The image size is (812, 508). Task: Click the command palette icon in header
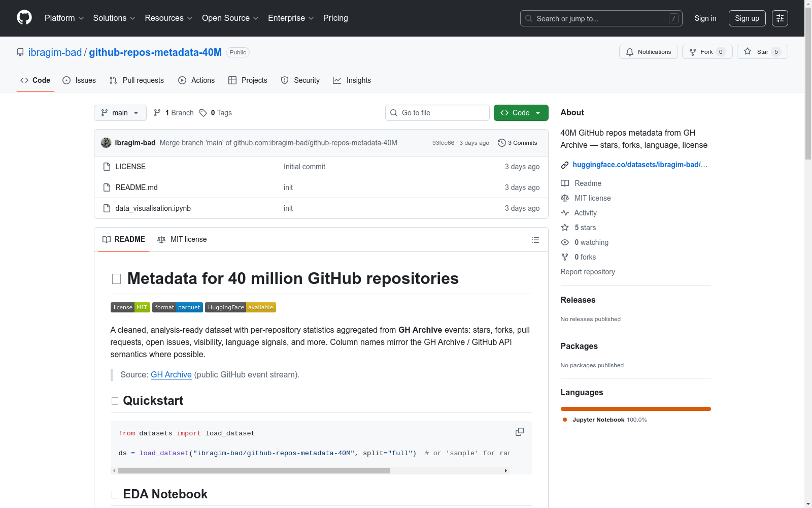[x=780, y=18]
